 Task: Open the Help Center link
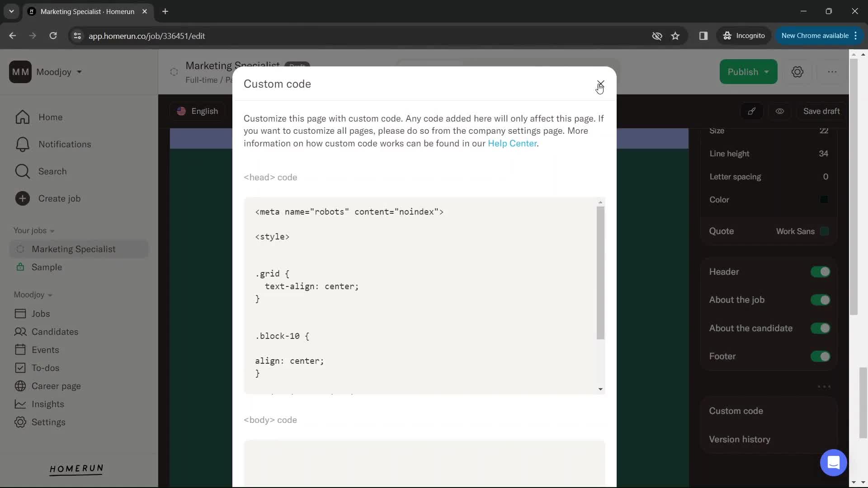click(x=512, y=143)
